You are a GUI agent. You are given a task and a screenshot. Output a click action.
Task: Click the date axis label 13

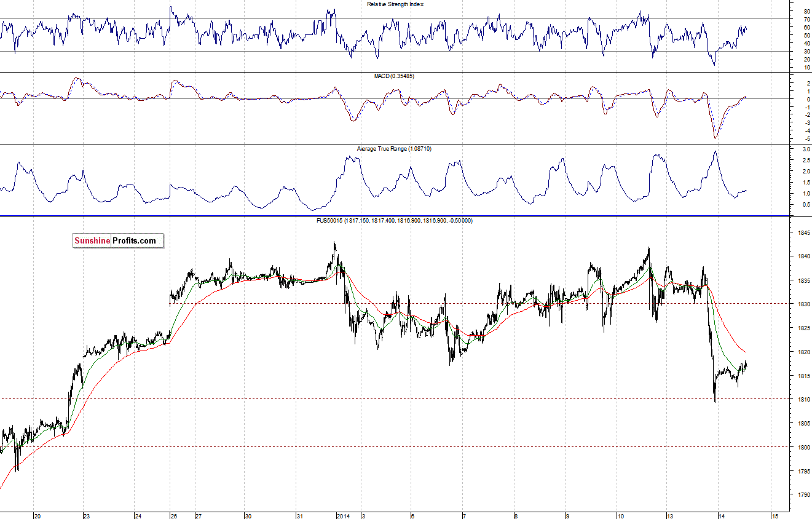coord(671,516)
